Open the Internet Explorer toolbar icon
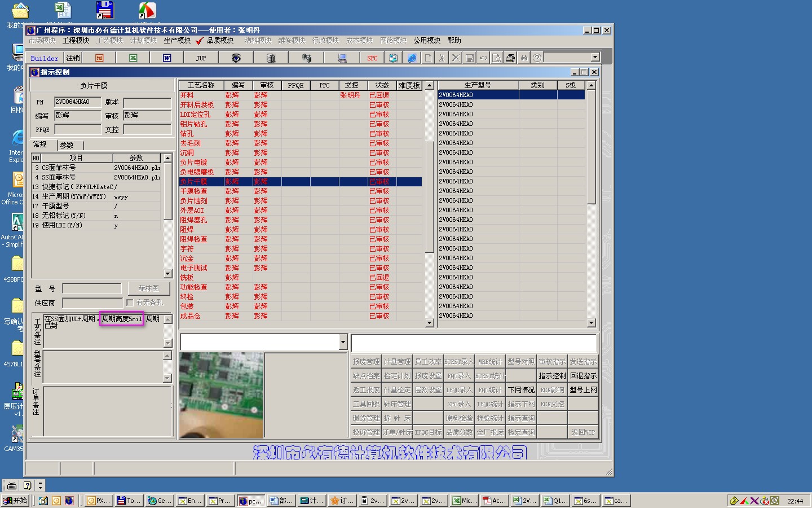Image resolution: width=812 pixels, height=508 pixels. click(412, 58)
